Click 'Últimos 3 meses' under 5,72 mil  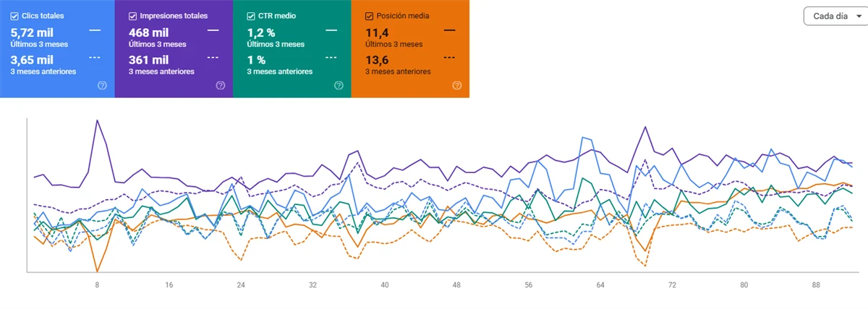pyautogui.click(x=39, y=44)
